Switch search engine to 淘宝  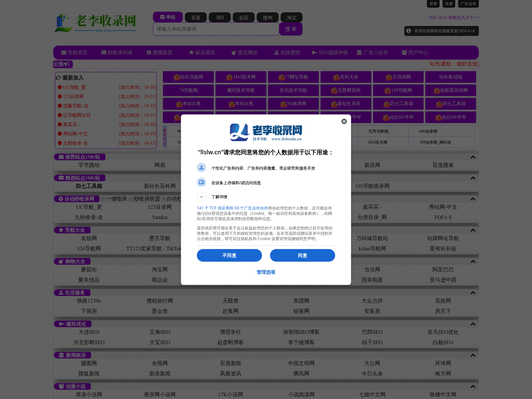click(292, 18)
